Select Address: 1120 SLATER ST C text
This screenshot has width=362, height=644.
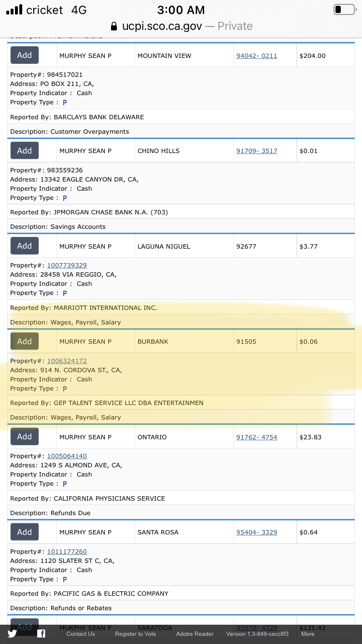[62, 561]
